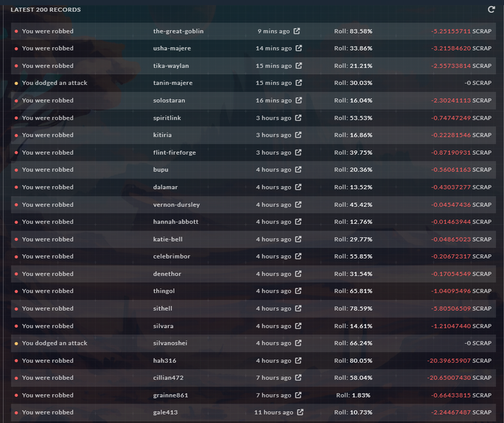
Task: Click the '9 mins ago' timestamp
Action: 274,32
